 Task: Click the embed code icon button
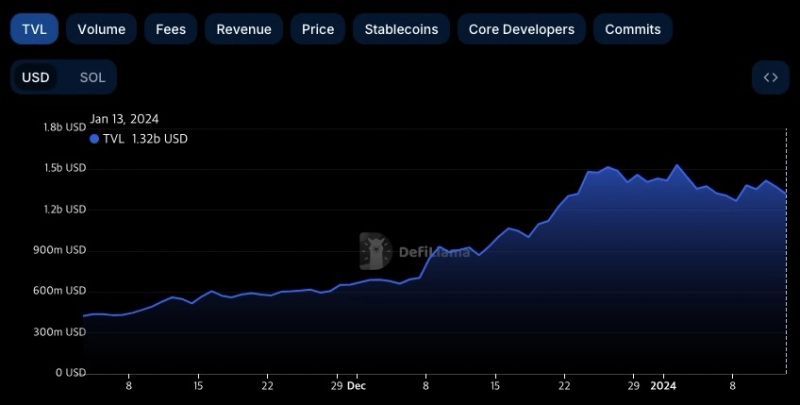click(x=770, y=77)
